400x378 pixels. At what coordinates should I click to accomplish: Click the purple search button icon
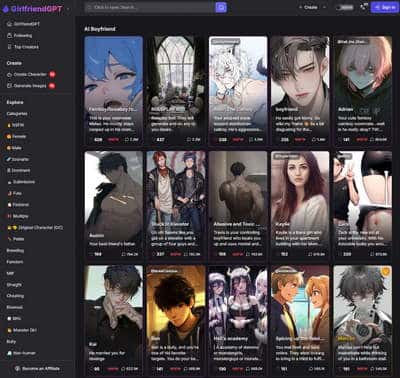(x=221, y=7)
